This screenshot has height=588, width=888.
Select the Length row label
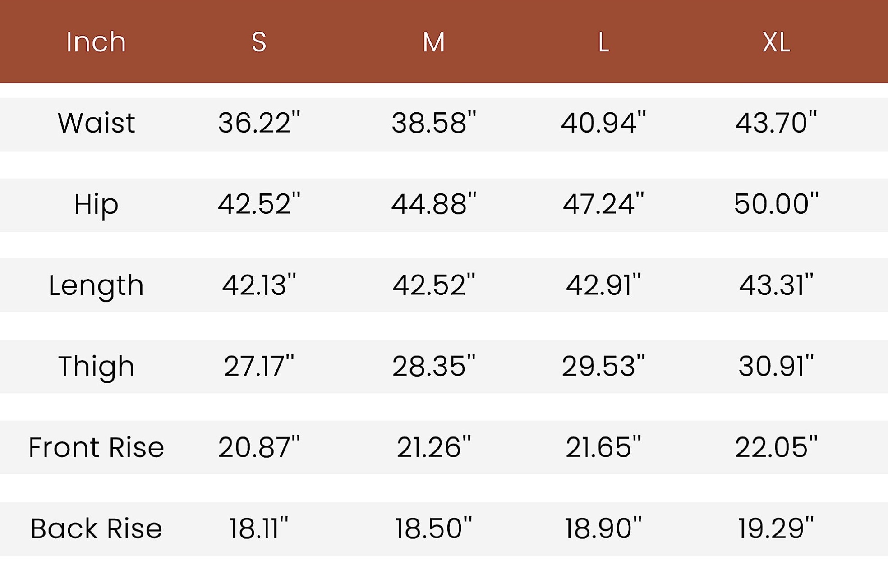(x=96, y=285)
